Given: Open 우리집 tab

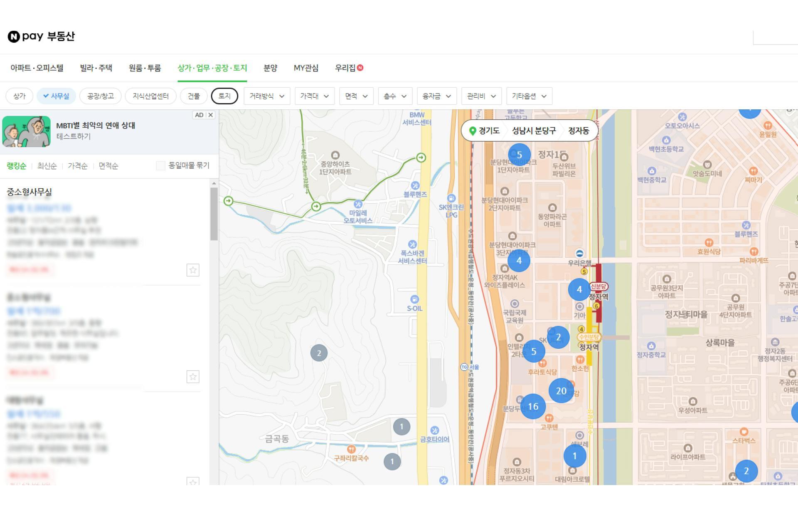Looking at the screenshot, I should [x=349, y=68].
